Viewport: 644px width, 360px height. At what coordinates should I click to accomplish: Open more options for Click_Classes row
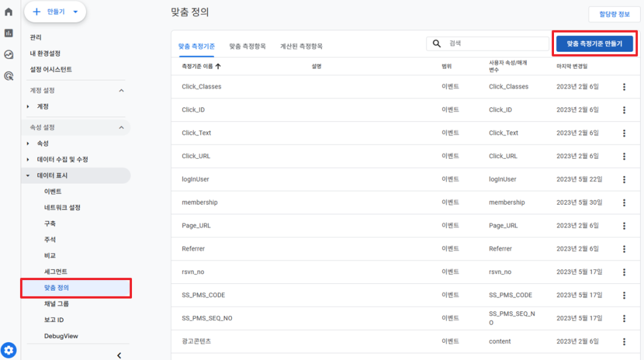pos(624,87)
